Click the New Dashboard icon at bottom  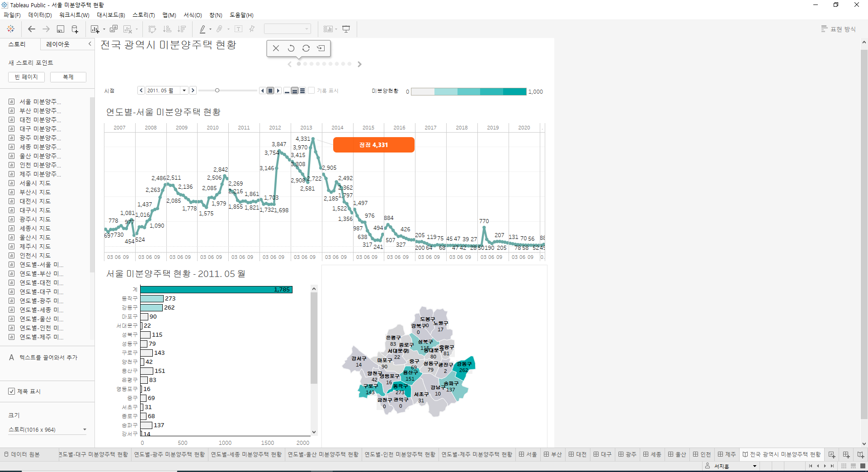click(846, 454)
